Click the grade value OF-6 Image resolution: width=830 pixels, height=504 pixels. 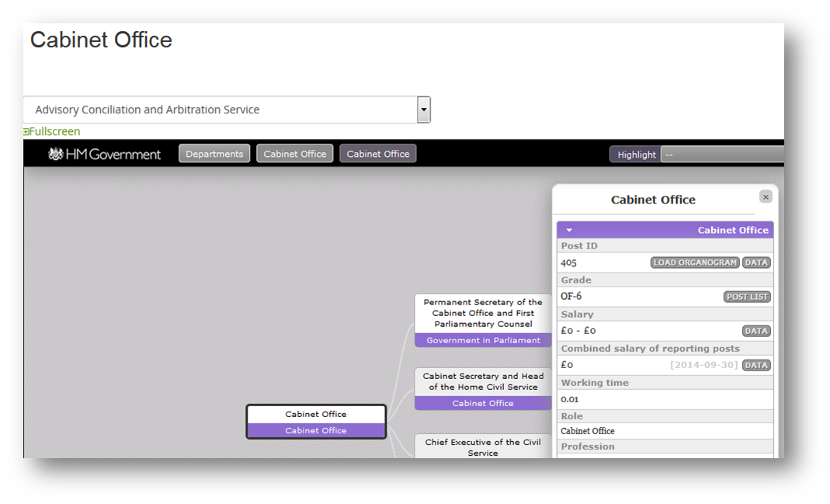tap(571, 297)
